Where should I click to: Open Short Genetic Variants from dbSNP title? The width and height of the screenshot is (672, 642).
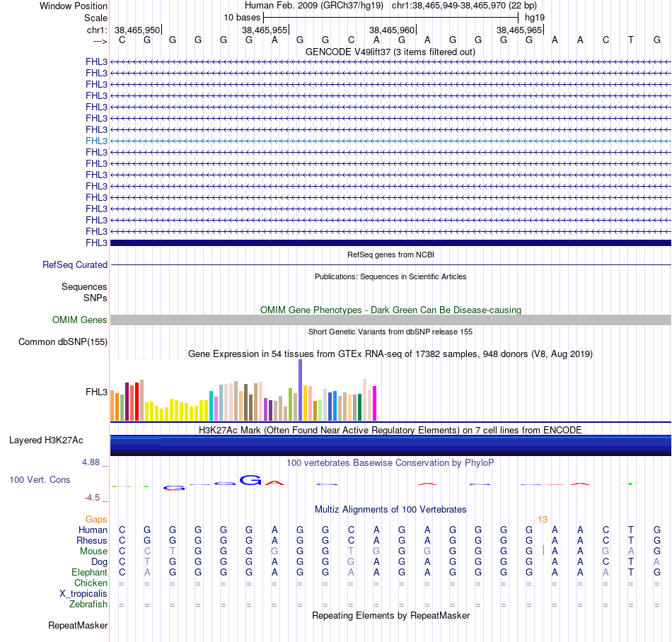[390, 332]
